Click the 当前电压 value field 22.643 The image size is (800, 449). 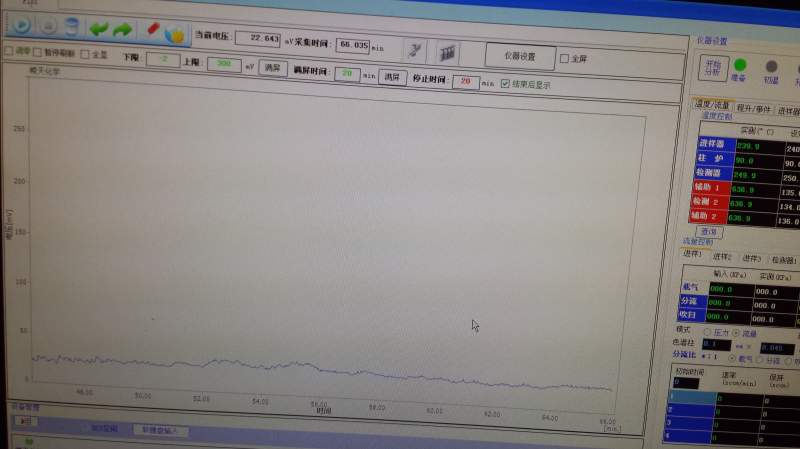258,39
